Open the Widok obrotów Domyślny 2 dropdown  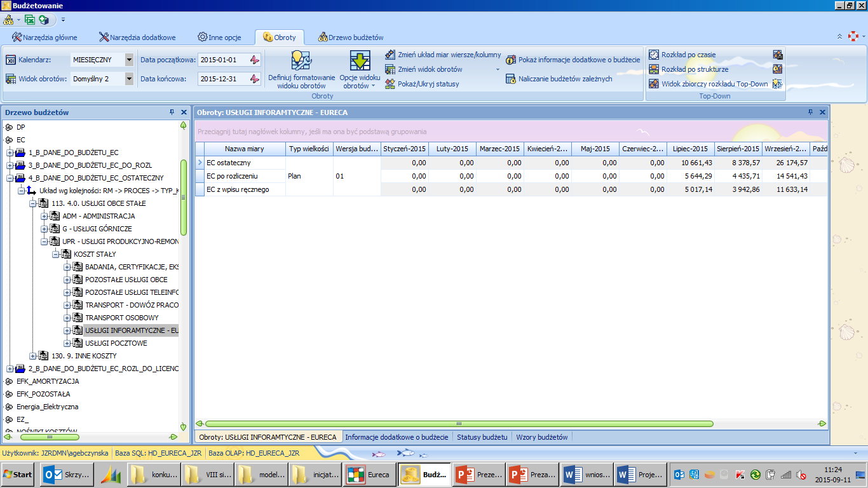(x=129, y=79)
